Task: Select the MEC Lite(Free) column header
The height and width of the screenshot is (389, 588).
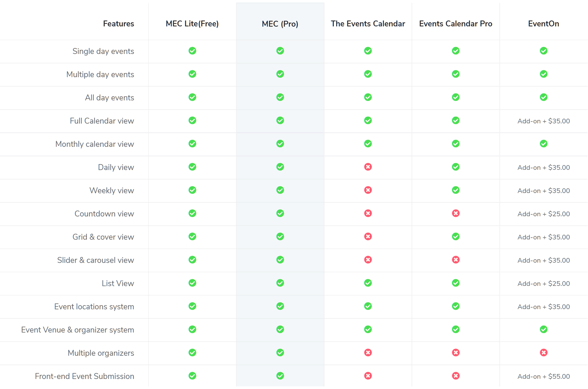Action: [x=192, y=24]
